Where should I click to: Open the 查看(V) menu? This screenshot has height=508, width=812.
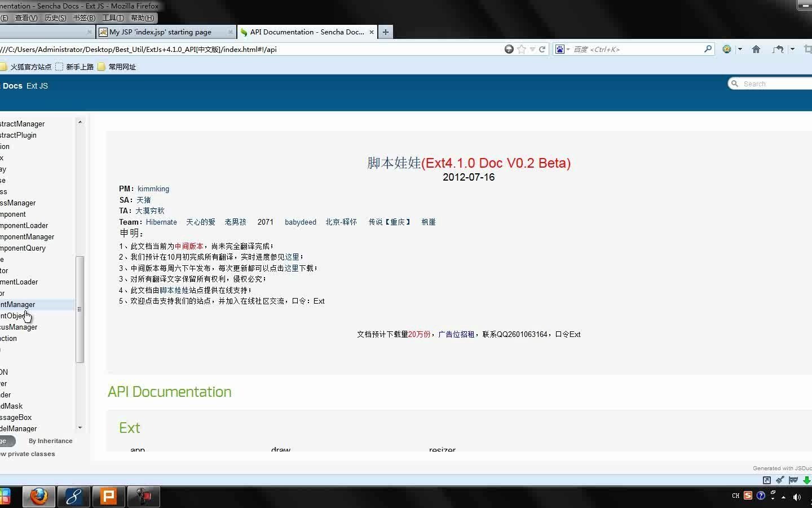point(26,18)
